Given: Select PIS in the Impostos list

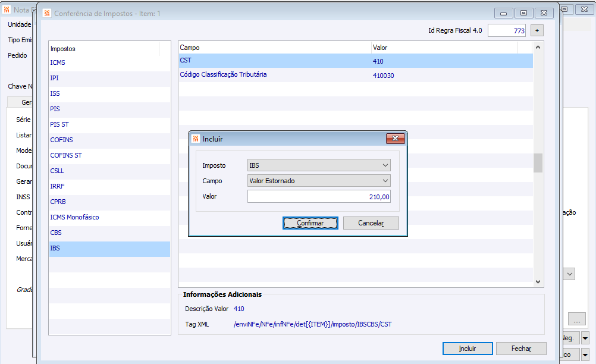Looking at the screenshot, I should [109, 109].
